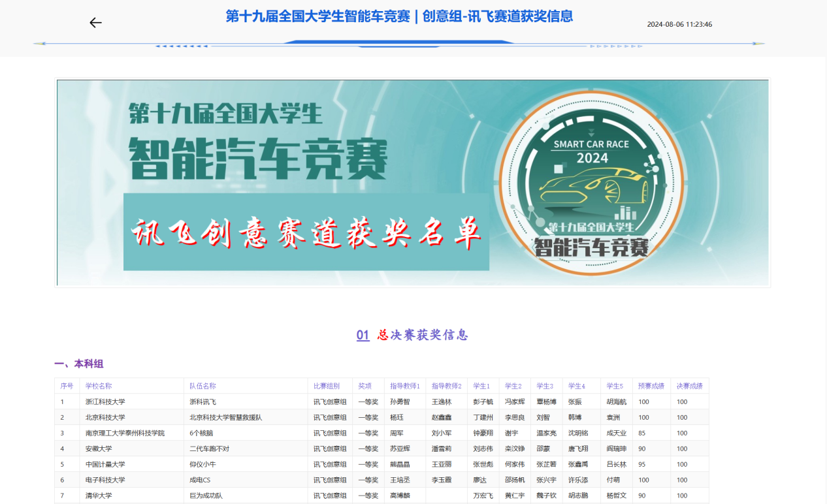Select the 浙江科技大学 school cell
The width and height of the screenshot is (827, 504).
(x=105, y=402)
